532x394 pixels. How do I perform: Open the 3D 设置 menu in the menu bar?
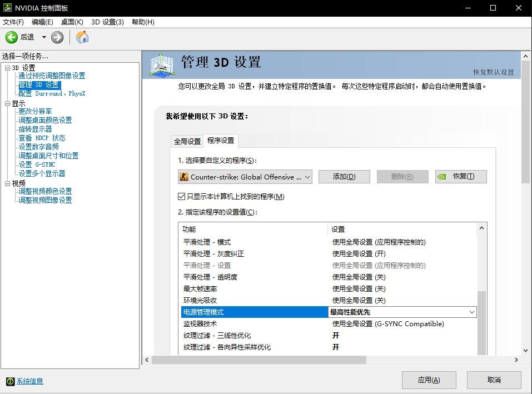point(107,22)
